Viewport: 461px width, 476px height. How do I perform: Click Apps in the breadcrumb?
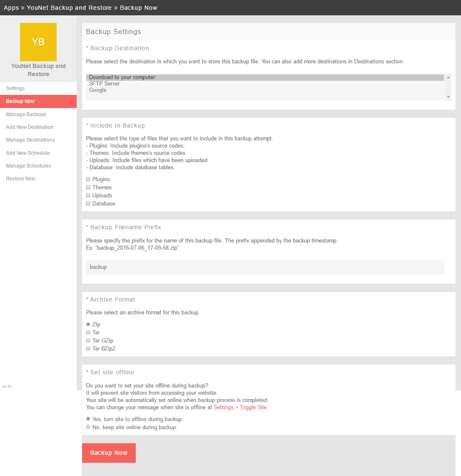click(x=11, y=8)
